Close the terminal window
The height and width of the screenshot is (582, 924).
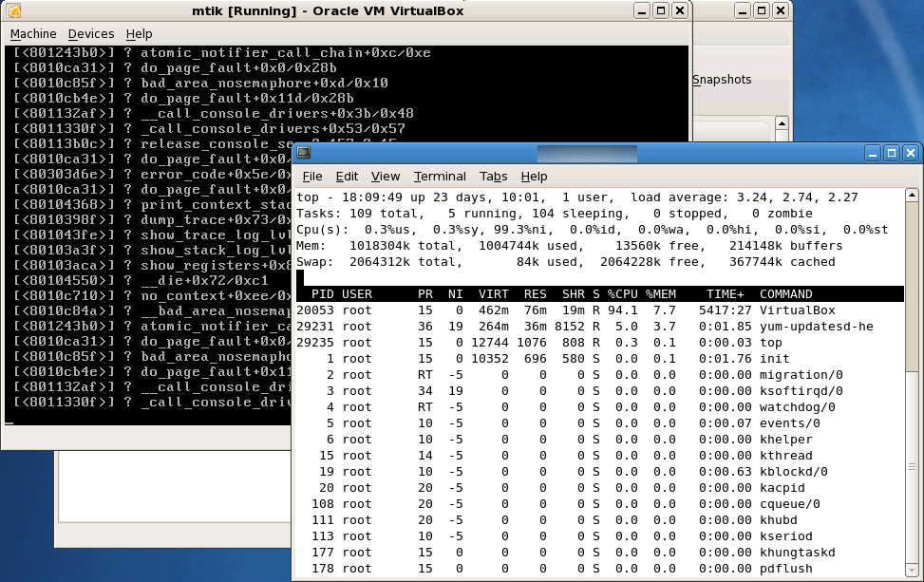pyautogui.click(x=911, y=153)
